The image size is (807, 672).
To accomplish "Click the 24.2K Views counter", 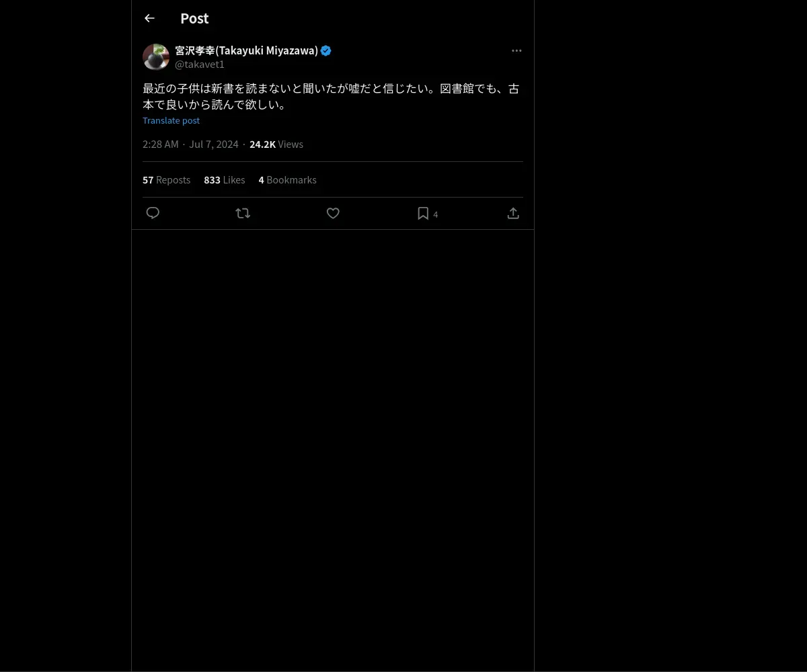I will 276,144.
